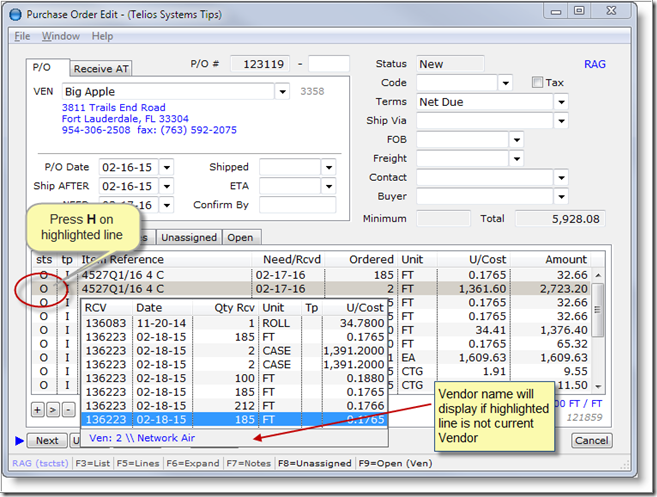Click the Confirm By input field
The width and height of the screenshot is (657, 497).
tap(297, 205)
